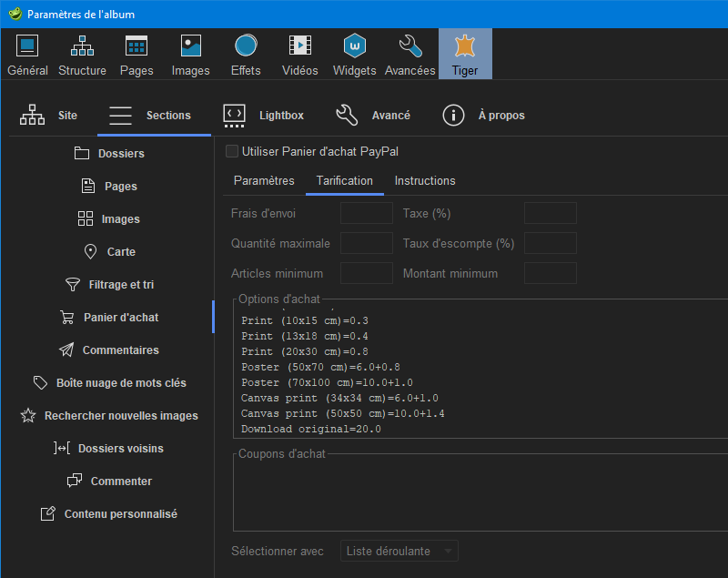Select the Structure toolbar icon
Screen dimensions: 728x578
(82, 54)
